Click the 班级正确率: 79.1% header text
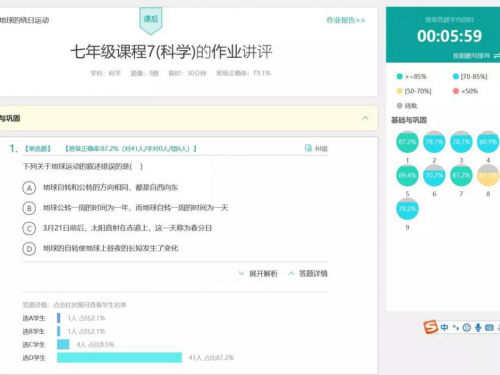Viewport: 500px width, 375px height. [x=243, y=73]
